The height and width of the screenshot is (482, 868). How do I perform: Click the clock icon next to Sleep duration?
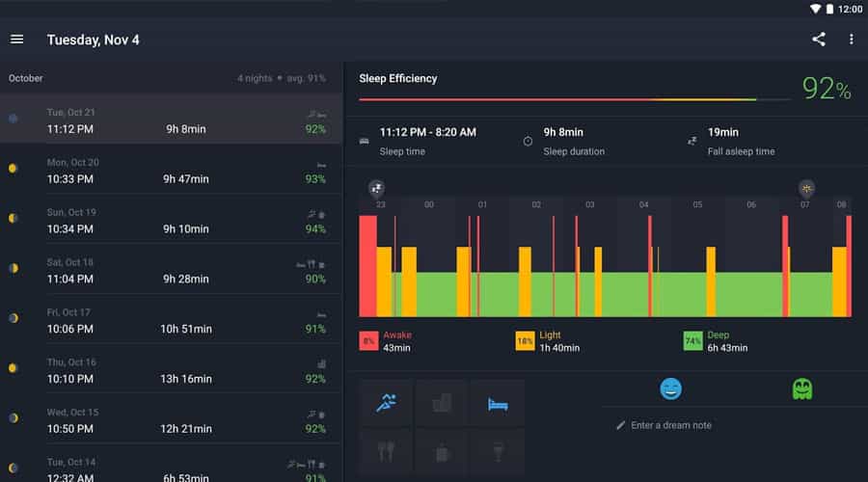[x=528, y=141]
